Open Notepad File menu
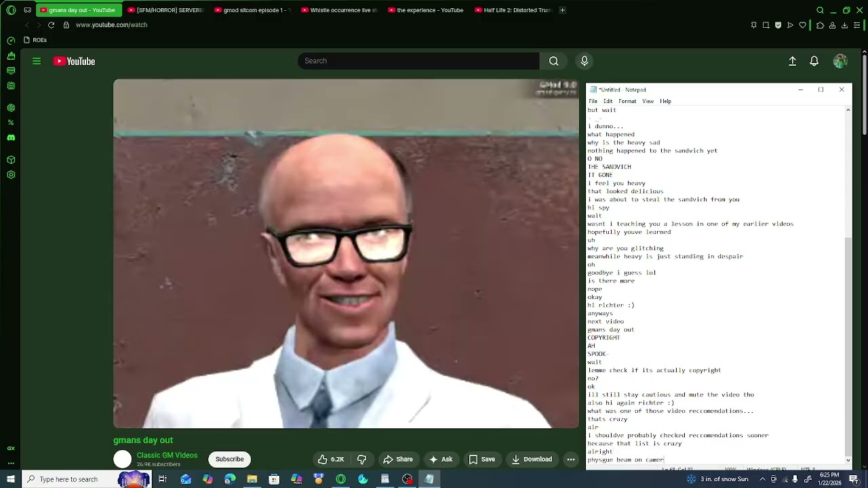The width and height of the screenshot is (868, 488). [593, 102]
